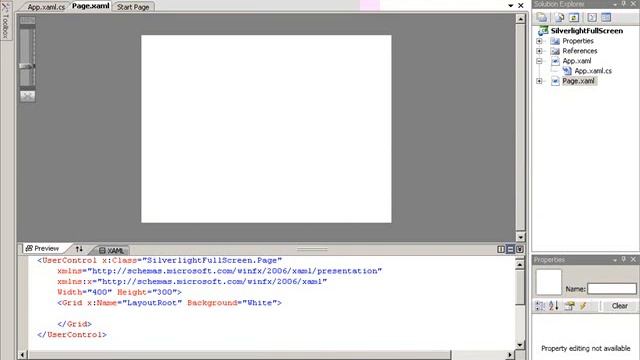Click the App.xaml.cs file icon

click(567, 71)
